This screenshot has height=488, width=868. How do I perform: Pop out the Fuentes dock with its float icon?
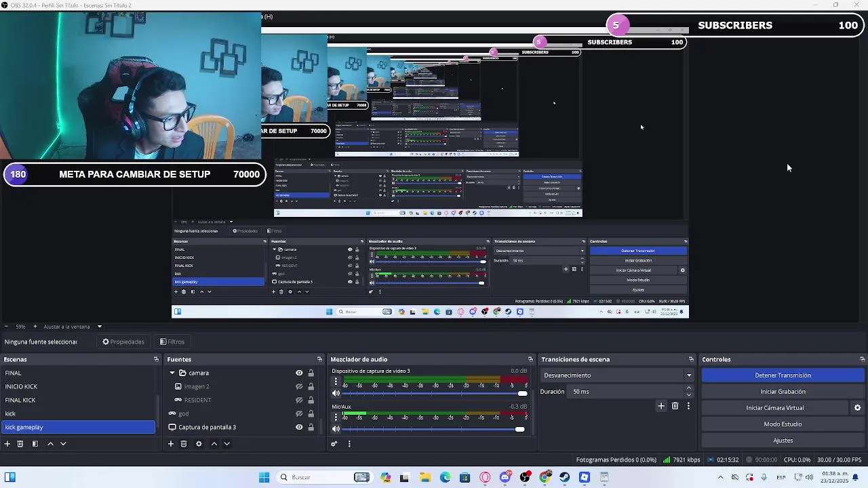pos(319,359)
